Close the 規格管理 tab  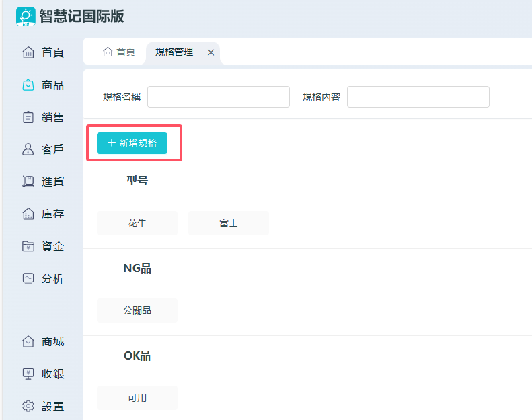pyautogui.click(x=211, y=52)
